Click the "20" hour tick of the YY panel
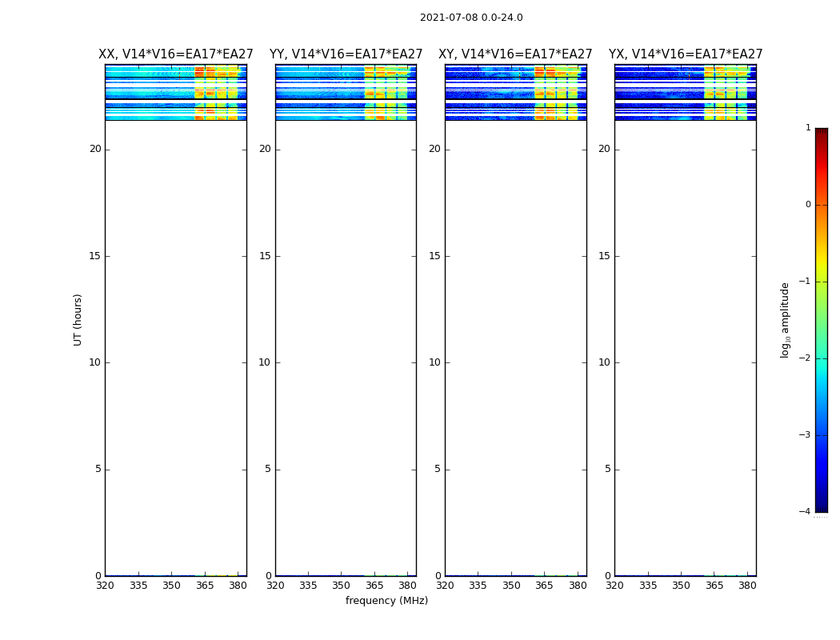Viewport: 840px width, 640px height. (265, 149)
